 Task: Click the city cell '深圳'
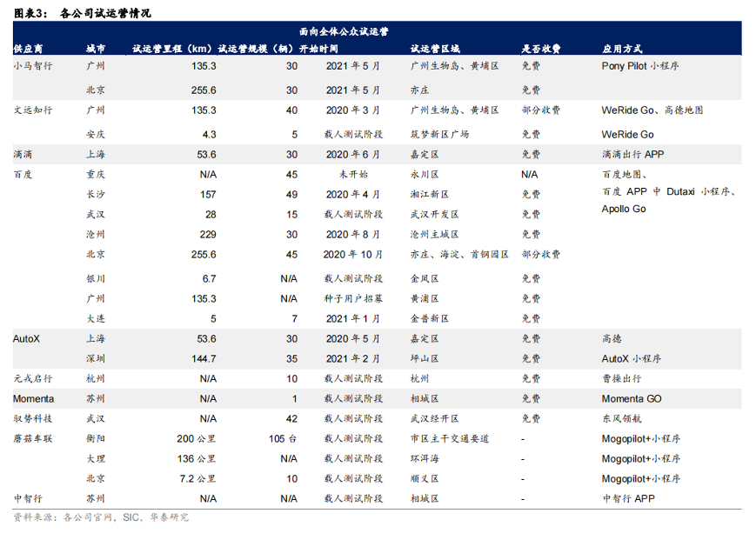tap(96, 359)
